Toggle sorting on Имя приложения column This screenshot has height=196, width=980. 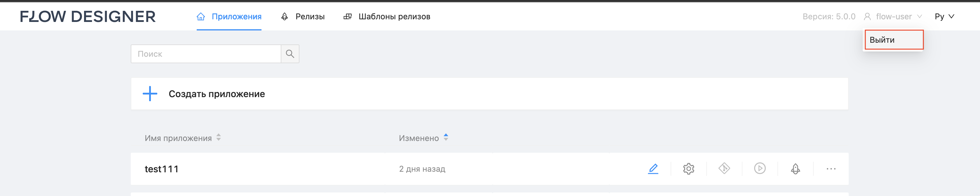coord(219,138)
